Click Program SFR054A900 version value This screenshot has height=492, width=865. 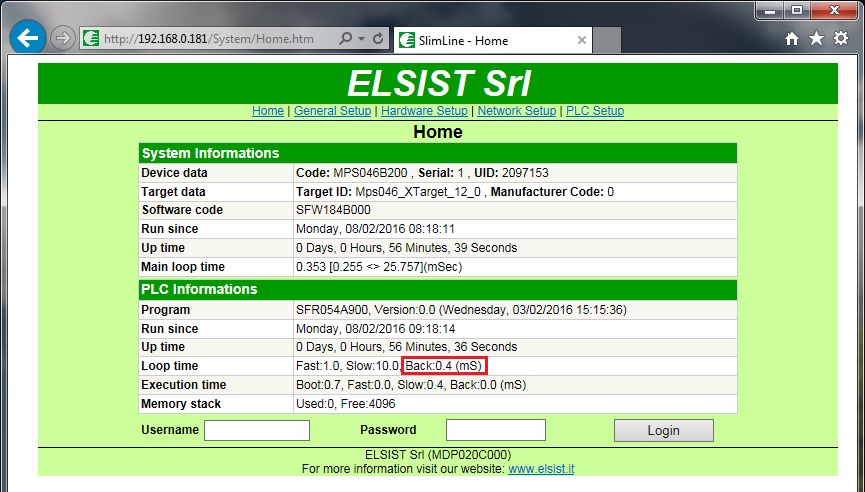pyautogui.click(x=461, y=310)
